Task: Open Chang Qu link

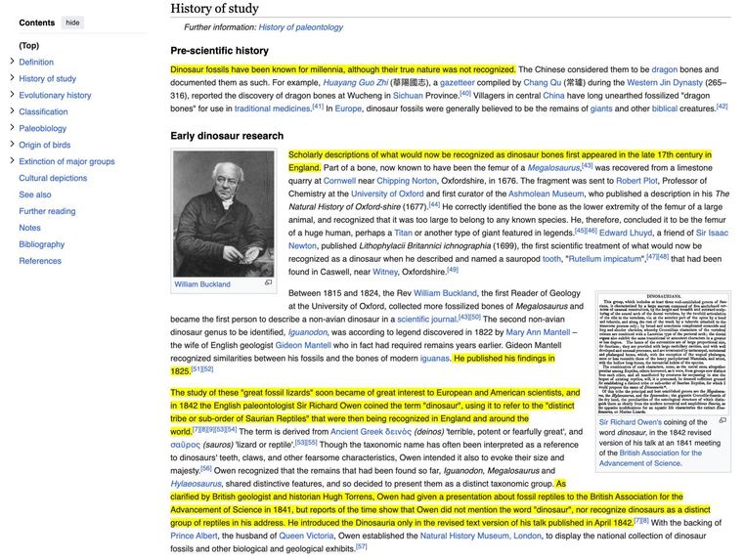Action: point(542,83)
